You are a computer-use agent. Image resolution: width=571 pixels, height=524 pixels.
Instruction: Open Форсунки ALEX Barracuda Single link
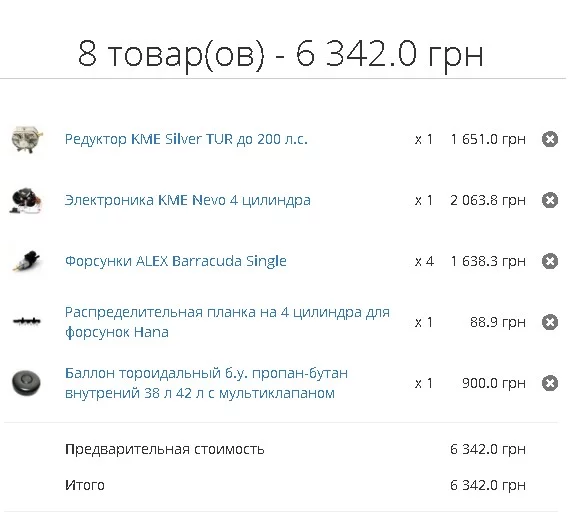point(176,261)
